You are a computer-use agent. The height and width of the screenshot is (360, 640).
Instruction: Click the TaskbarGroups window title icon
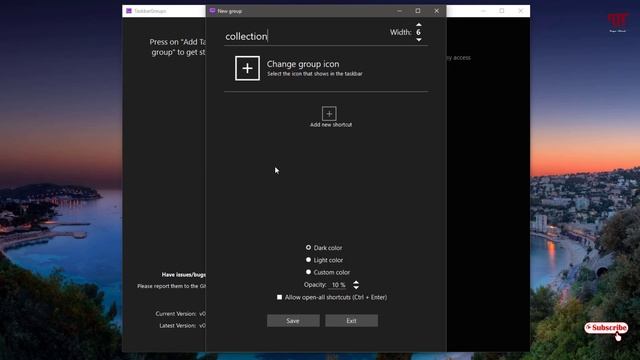tap(129, 11)
